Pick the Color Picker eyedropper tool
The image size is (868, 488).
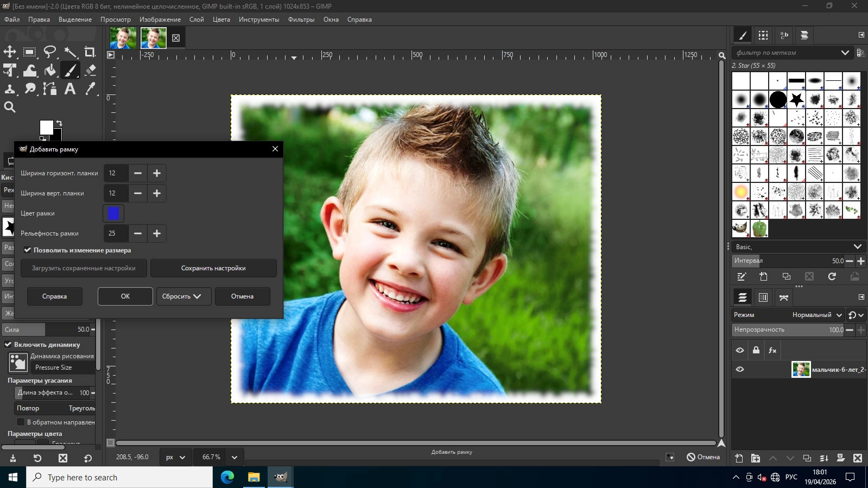[91, 88]
